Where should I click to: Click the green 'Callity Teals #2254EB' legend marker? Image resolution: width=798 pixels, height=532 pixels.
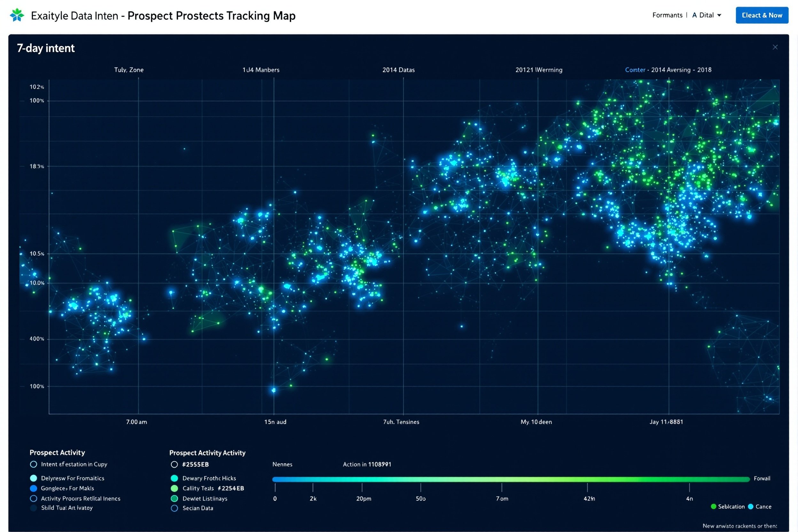pyautogui.click(x=174, y=488)
